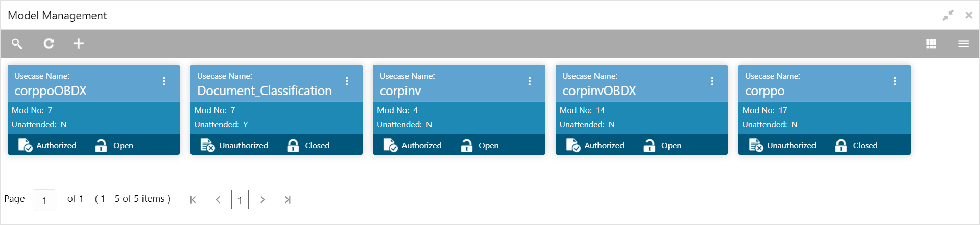Click the Model Management title
The width and height of the screenshot is (980, 225).
coord(57,16)
